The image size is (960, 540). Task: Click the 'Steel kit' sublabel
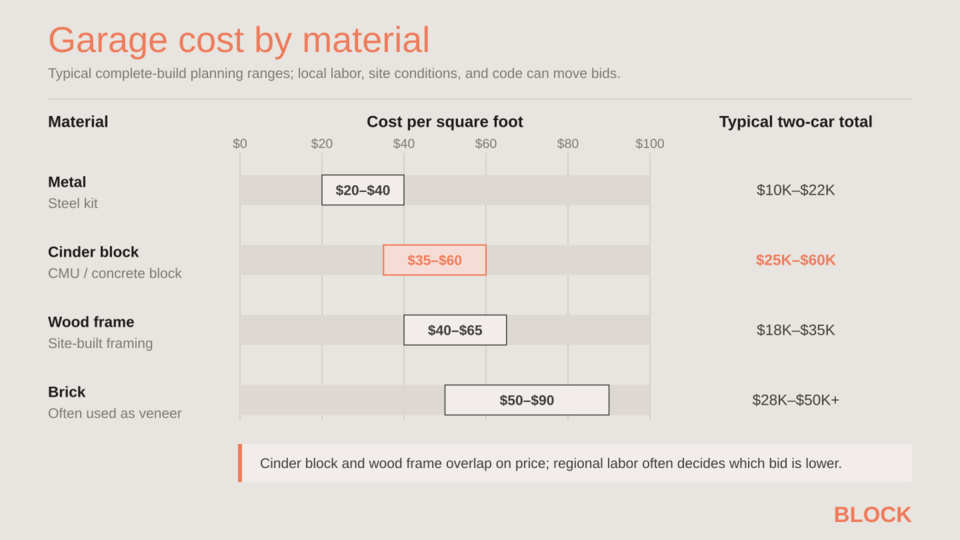pyautogui.click(x=73, y=203)
